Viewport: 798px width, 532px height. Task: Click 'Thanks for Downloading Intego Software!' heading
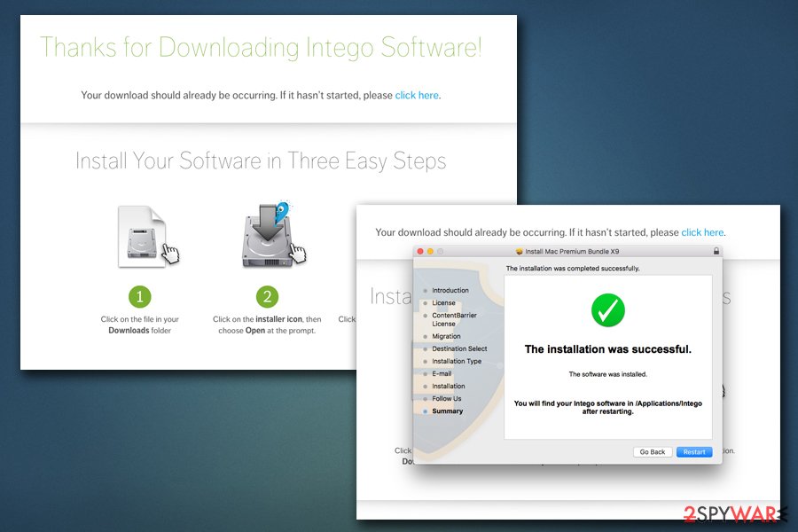tap(261, 48)
